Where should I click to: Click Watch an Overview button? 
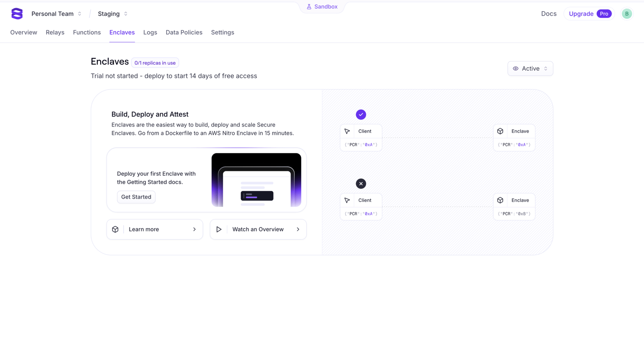click(x=258, y=229)
